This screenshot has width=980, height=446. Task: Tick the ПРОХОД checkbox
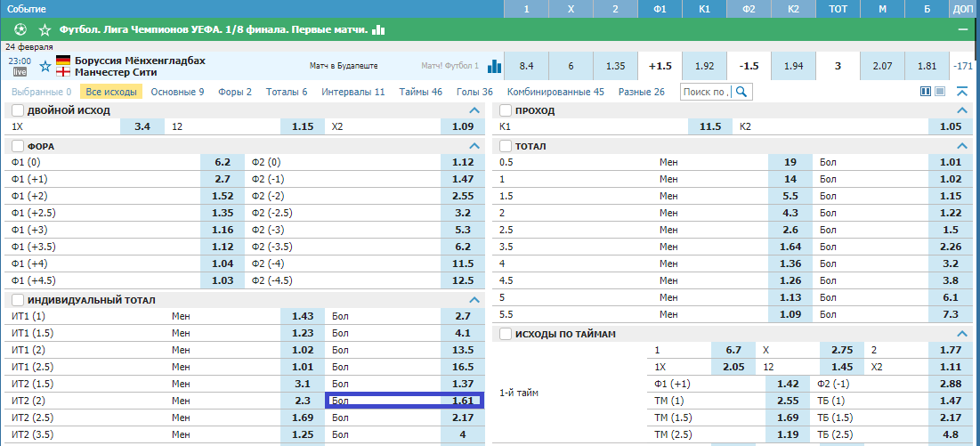click(506, 110)
